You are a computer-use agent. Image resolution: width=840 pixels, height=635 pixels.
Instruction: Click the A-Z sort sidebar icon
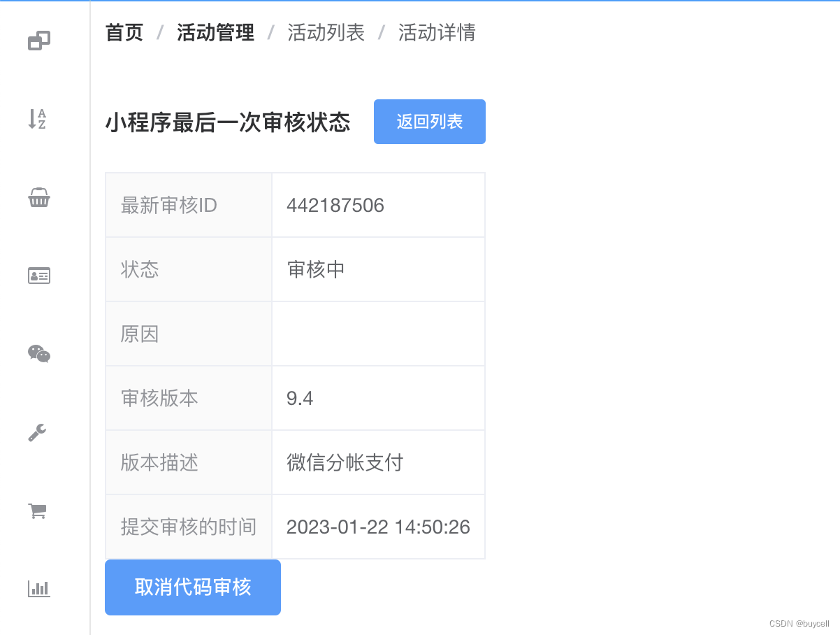(x=37, y=120)
